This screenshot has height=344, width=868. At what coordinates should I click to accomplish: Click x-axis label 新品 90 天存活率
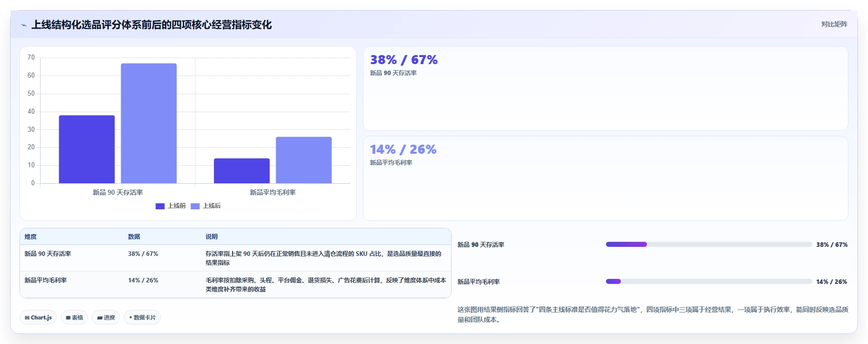(118, 192)
